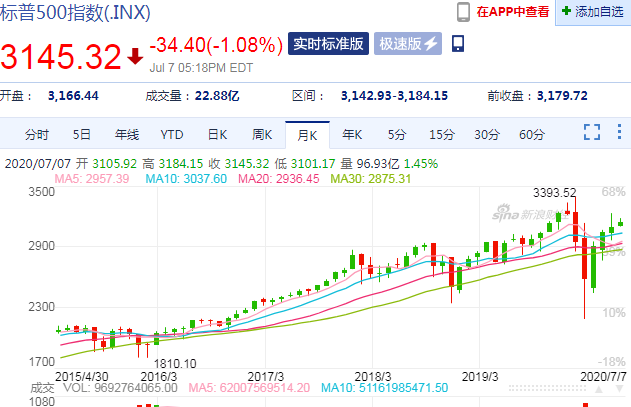
Task: Click the volume MA10: 51161985471.50 label
Action: pyautogui.click(x=384, y=388)
